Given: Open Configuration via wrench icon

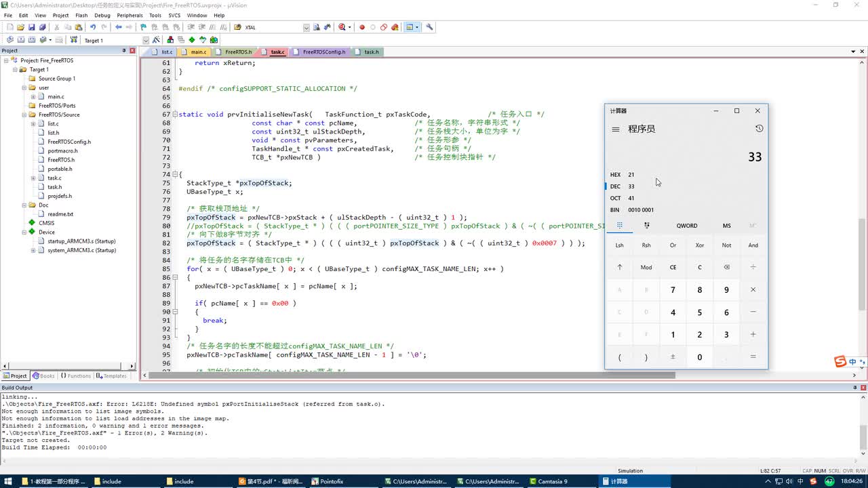Looking at the screenshot, I should (x=429, y=27).
